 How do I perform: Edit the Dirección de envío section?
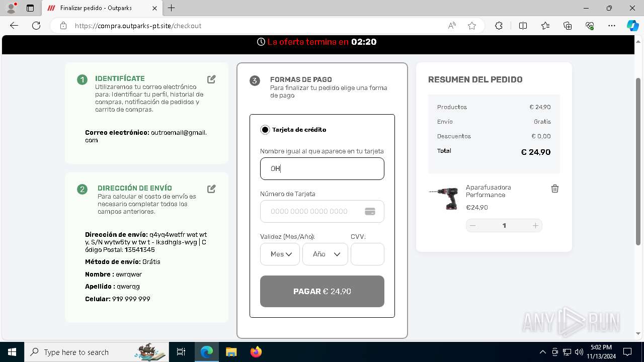point(211,189)
